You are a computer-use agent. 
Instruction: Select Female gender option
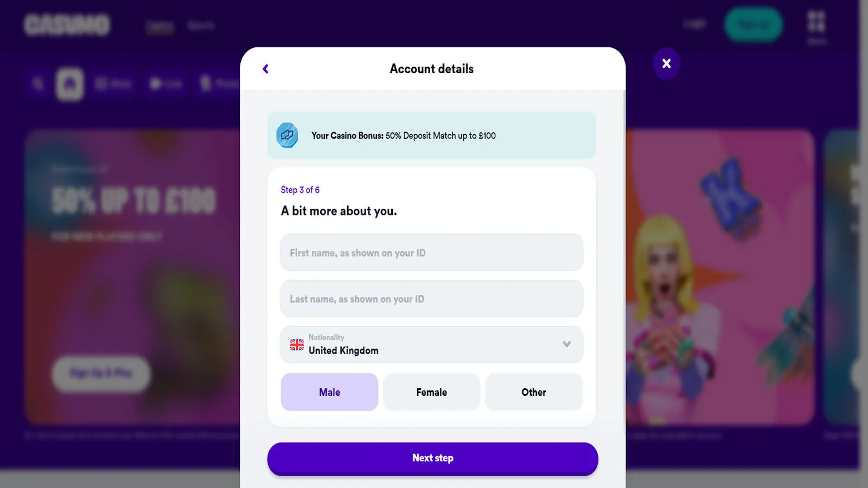[x=432, y=392]
